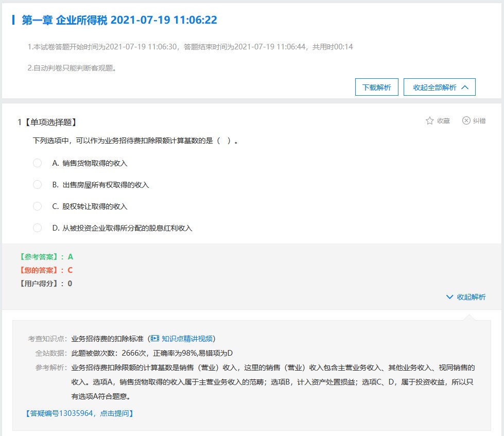Click the 收藏 text label
This screenshot has width=504, height=436.
pos(443,121)
